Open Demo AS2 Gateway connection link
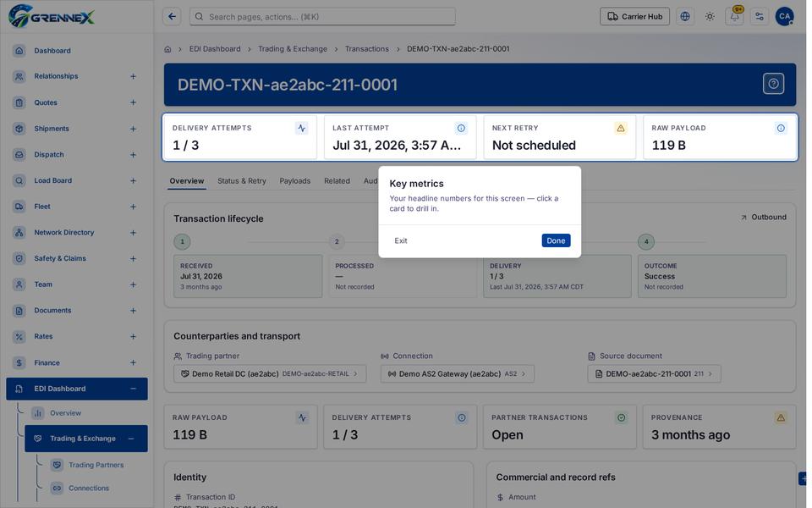Image resolution: width=812 pixels, height=508 pixels. click(x=458, y=373)
